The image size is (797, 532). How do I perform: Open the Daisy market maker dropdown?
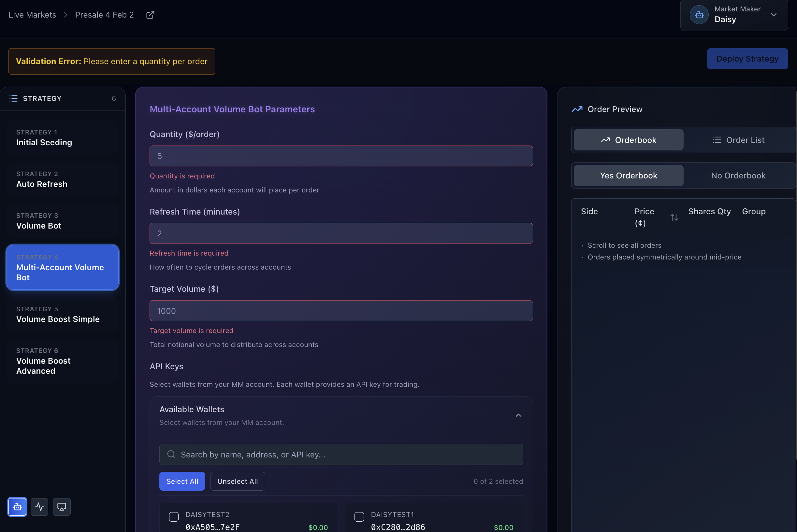pos(774,15)
